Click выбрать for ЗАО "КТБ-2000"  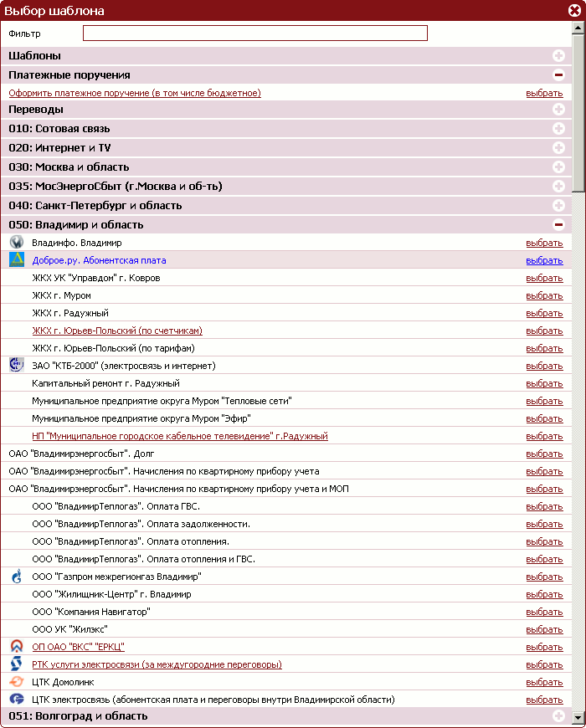click(544, 366)
